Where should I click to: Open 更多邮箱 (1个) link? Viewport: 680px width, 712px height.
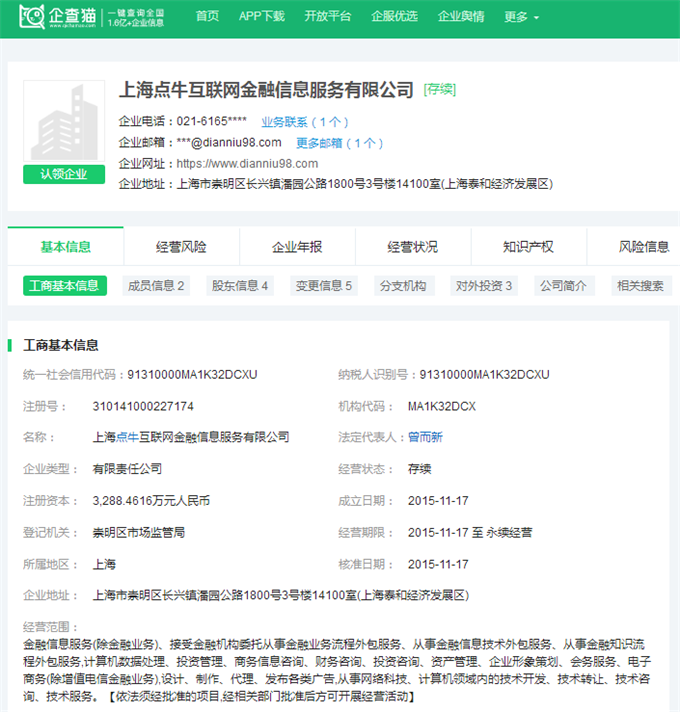point(339,143)
